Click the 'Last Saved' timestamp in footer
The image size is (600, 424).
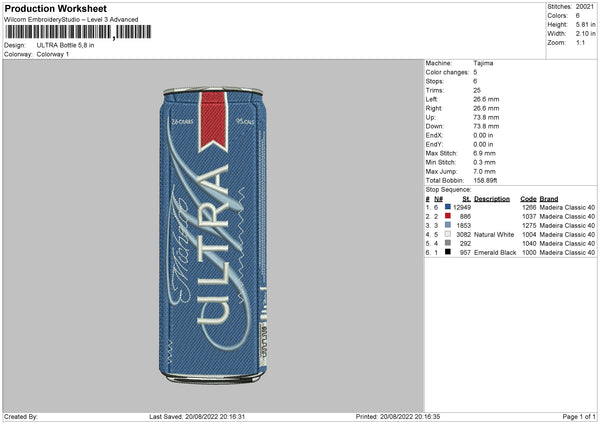point(197,417)
